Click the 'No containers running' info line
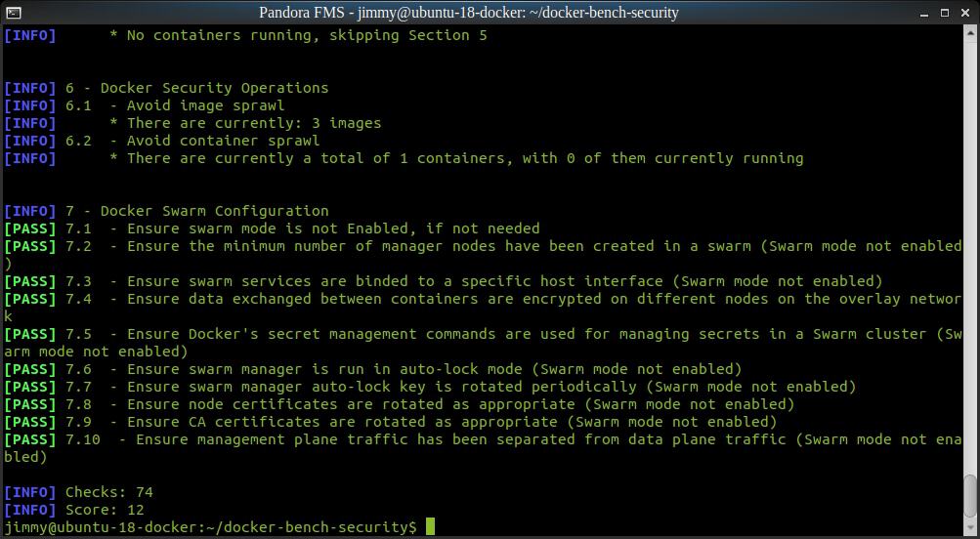 click(245, 35)
